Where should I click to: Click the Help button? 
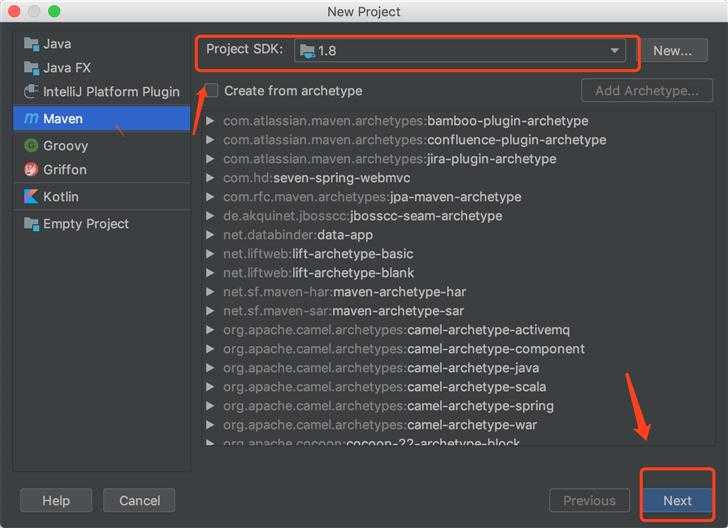click(56, 501)
